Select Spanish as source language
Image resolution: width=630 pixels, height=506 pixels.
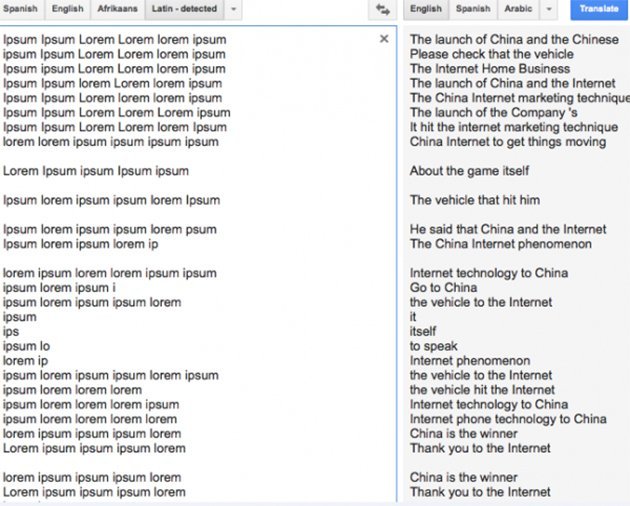click(20, 9)
